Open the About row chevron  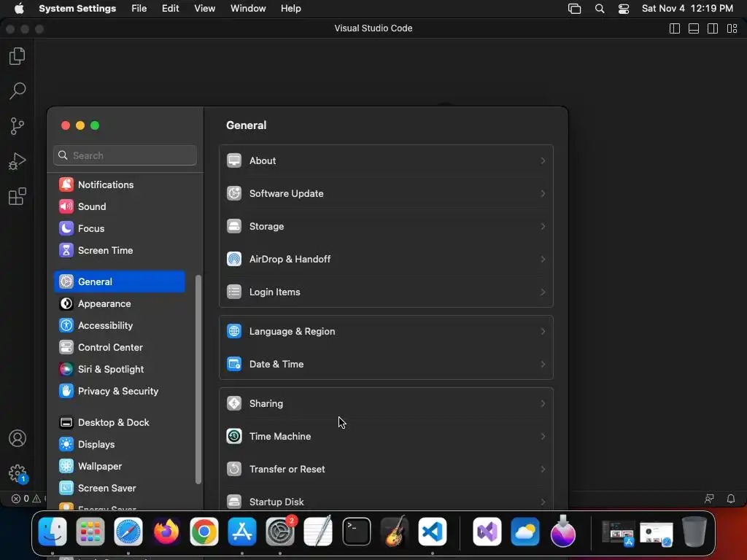[543, 161]
